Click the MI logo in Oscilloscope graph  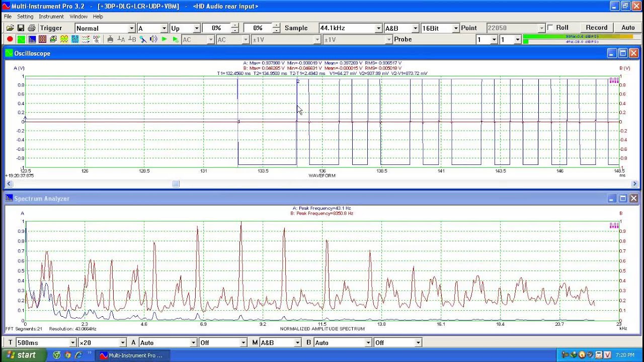[613, 80]
